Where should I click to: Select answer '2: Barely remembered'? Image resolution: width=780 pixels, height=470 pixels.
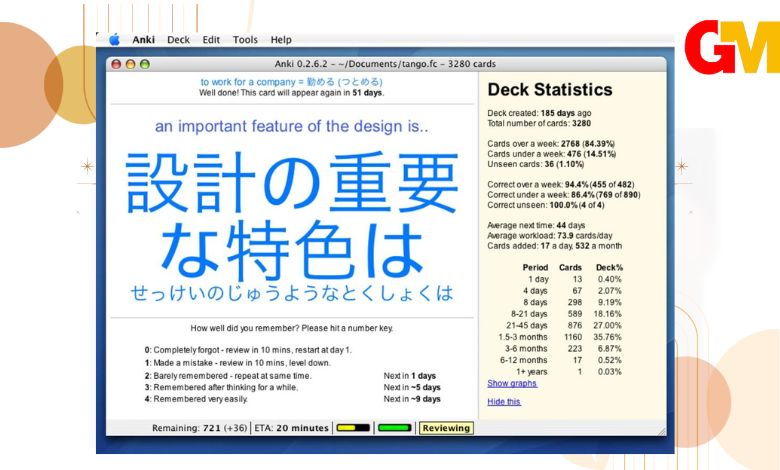(228, 376)
